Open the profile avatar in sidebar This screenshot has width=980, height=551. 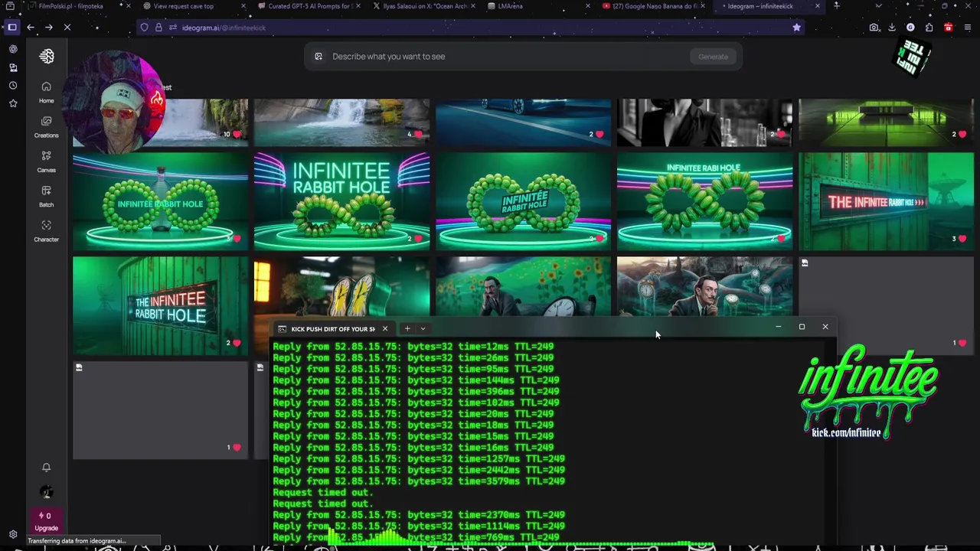tap(46, 492)
